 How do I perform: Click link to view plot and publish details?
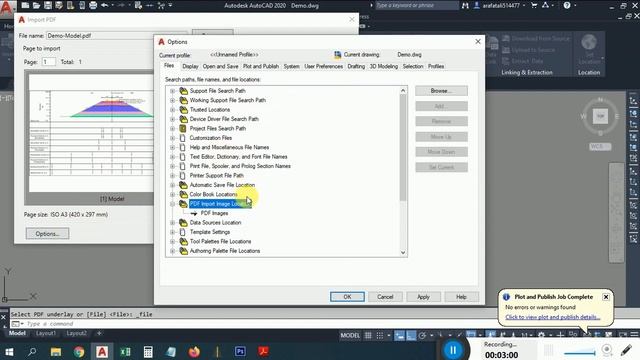553,317
